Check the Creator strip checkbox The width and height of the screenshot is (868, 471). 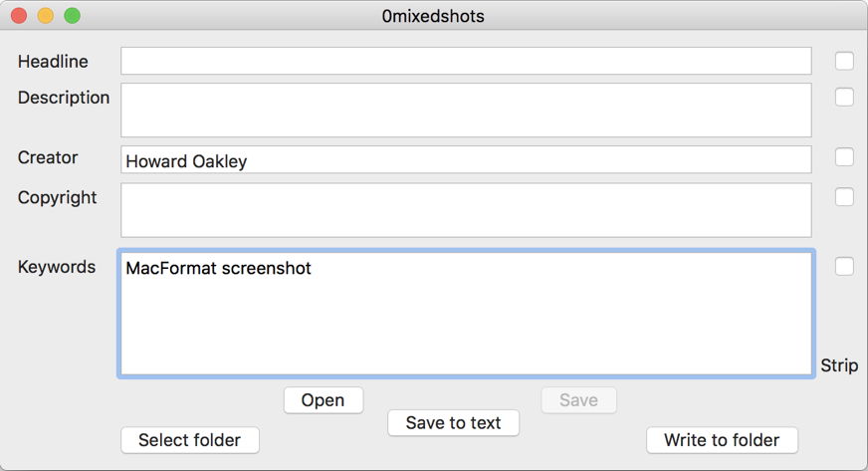[x=844, y=157]
